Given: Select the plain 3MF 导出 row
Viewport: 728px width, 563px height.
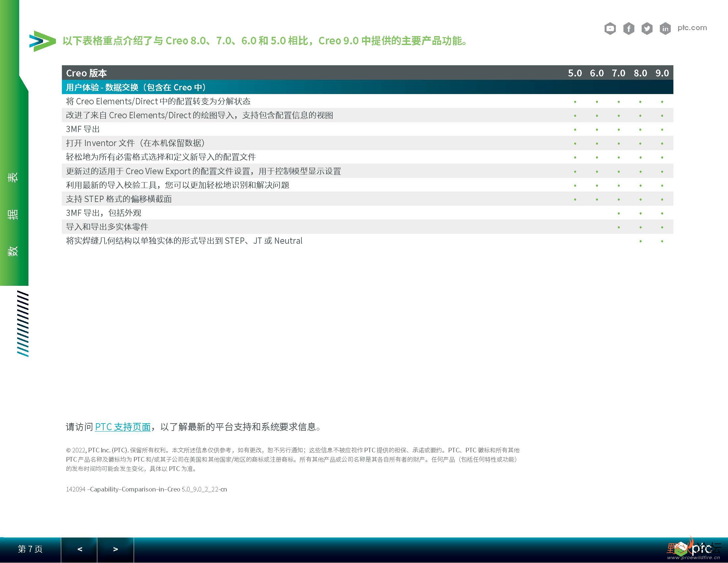Looking at the screenshot, I should 367,129.
